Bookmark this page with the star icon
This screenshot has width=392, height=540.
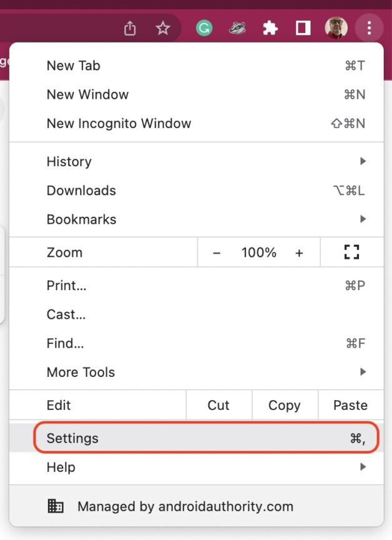pos(163,28)
